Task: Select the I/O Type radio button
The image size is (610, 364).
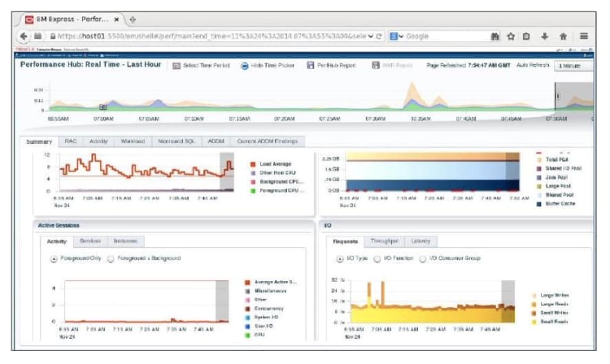Action: pos(340,258)
